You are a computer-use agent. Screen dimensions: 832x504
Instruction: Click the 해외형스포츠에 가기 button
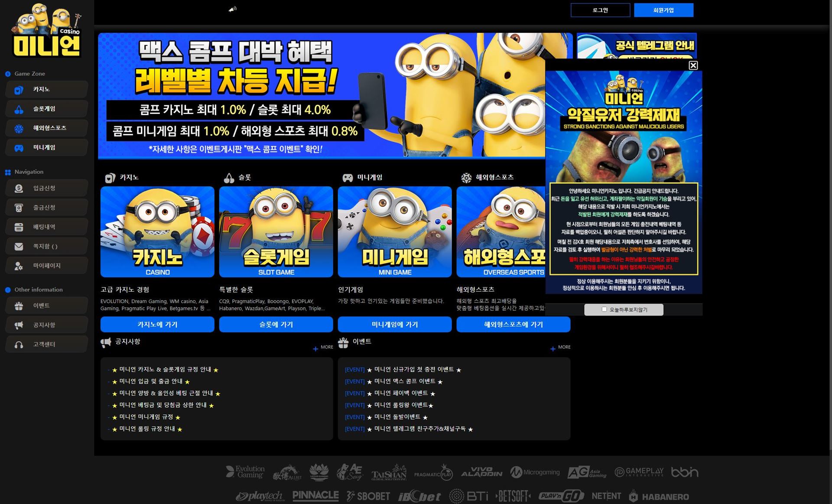(x=513, y=325)
